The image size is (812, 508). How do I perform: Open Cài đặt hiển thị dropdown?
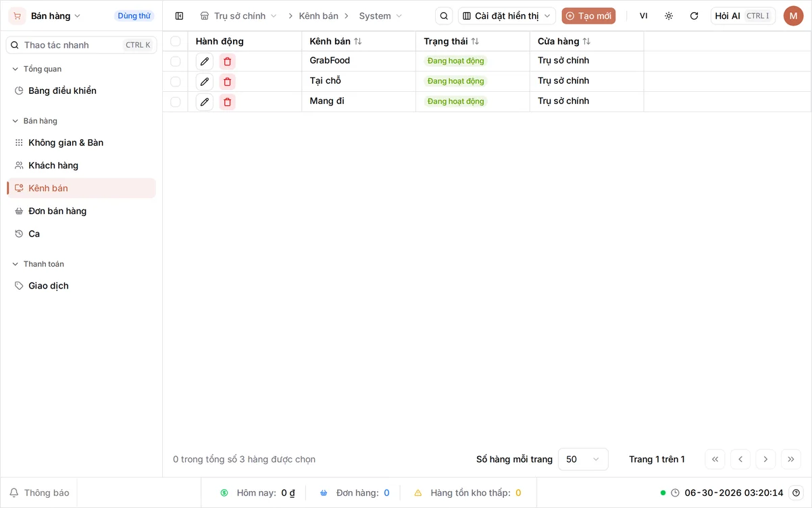tap(507, 16)
